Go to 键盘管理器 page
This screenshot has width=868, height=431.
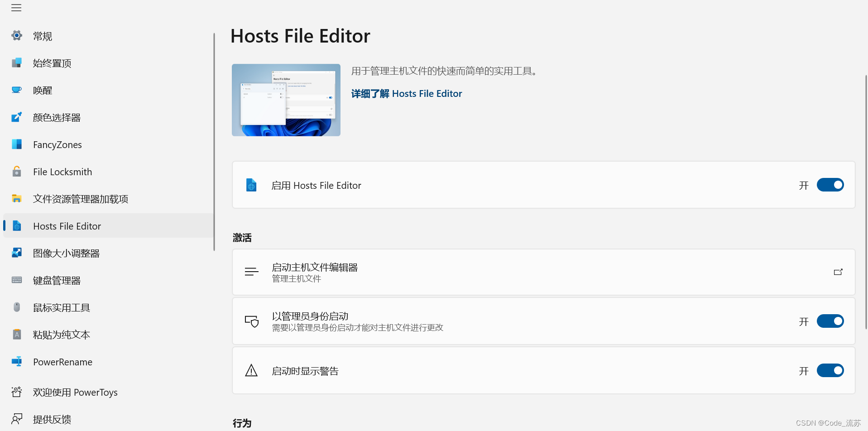point(108,280)
